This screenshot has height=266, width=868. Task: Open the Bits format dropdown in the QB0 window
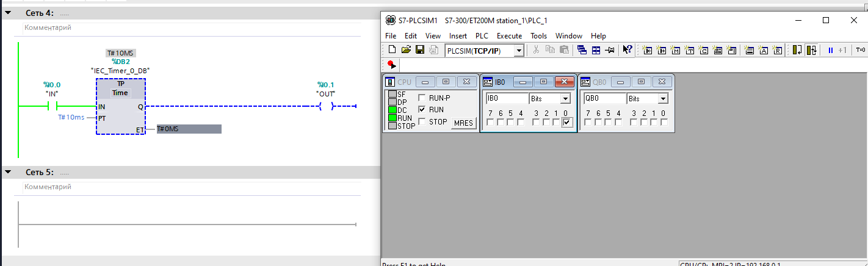[663, 98]
